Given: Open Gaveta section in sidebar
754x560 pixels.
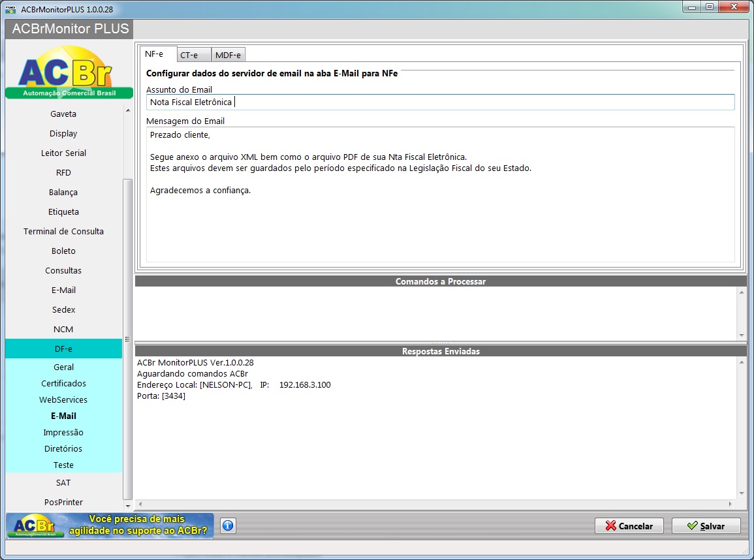Looking at the screenshot, I should 63,114.
